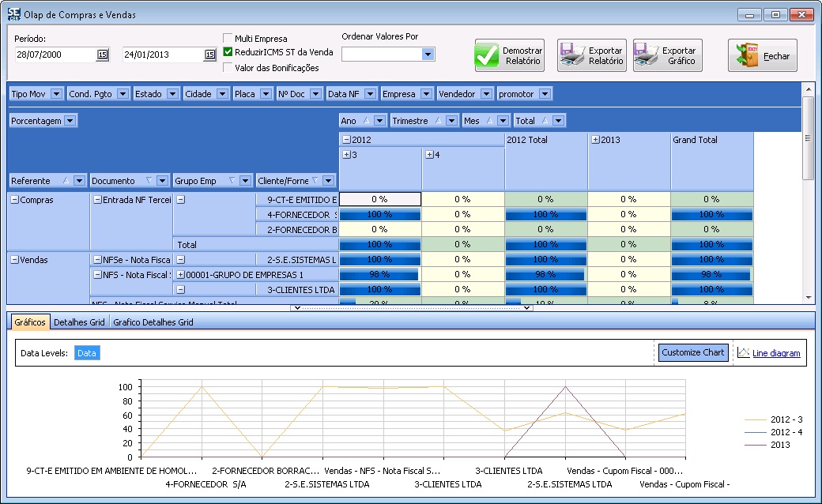822x504 pixels.
Task: Switch to the Detalhes Grid tab
Action: [79, 322]
